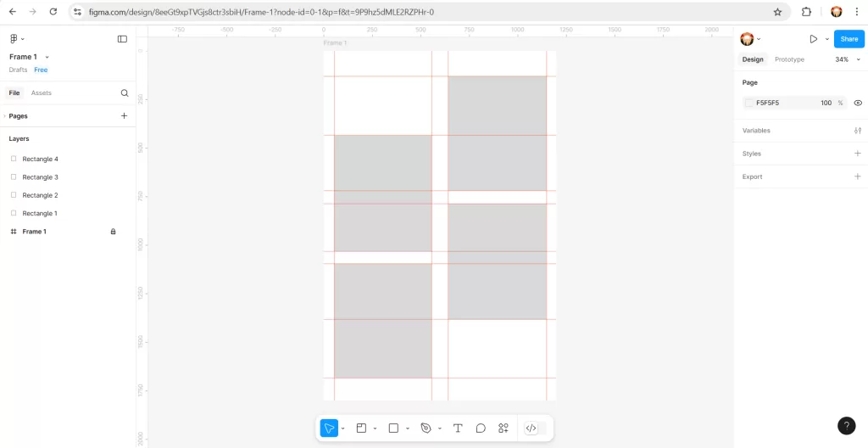
Task: Open presentation options dropdown
Action: coord(827,39)
